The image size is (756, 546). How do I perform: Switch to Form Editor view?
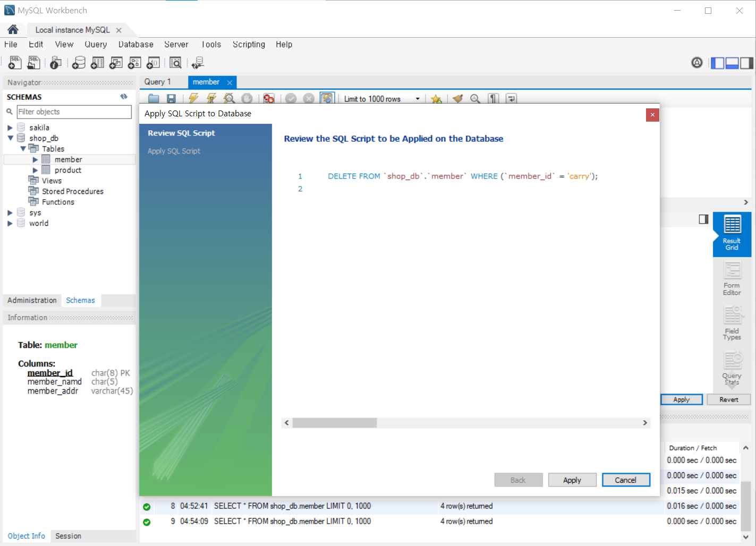click(732, 279)
